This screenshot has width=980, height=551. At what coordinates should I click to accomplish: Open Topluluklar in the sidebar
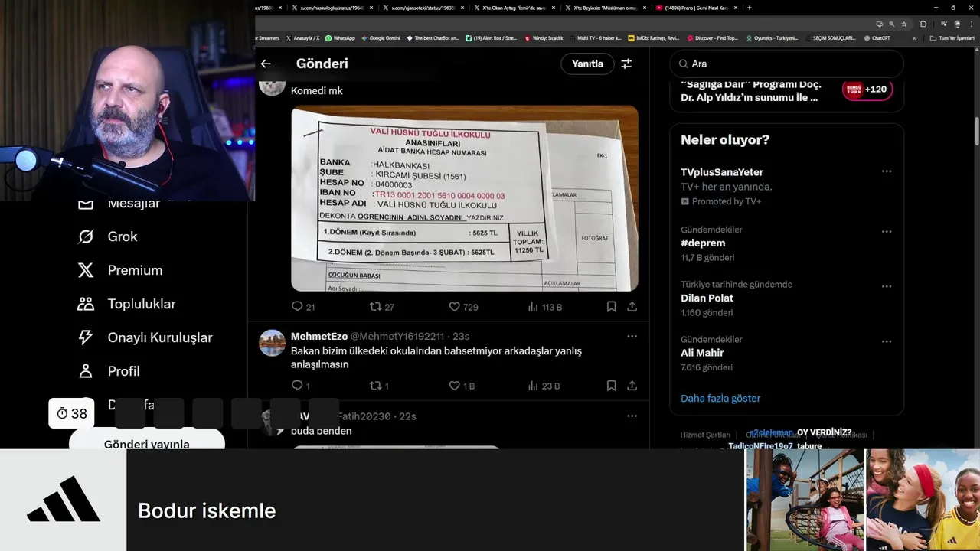coord(126,304)
